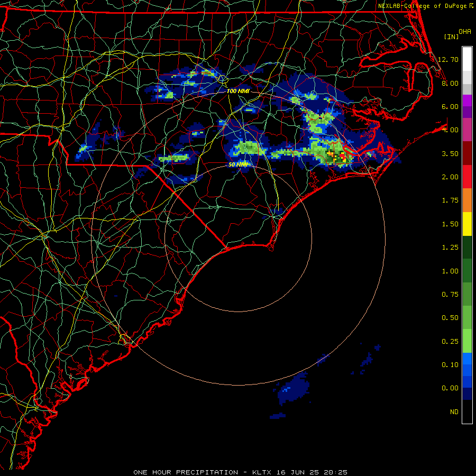Image resolution: width=476 pixels, height=476 pixels.
Task: Select the '0.25' scale label
Action: (x=450, y=341)
